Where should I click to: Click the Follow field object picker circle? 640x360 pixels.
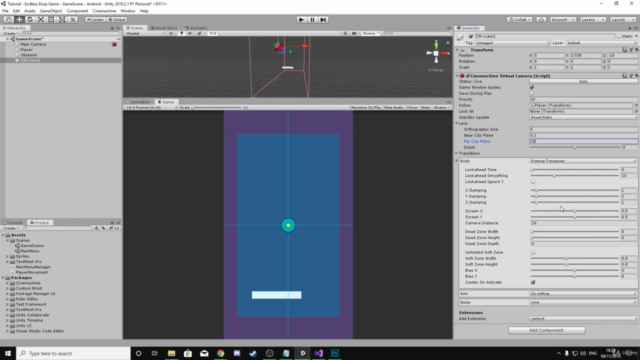[x=636, y=105]
